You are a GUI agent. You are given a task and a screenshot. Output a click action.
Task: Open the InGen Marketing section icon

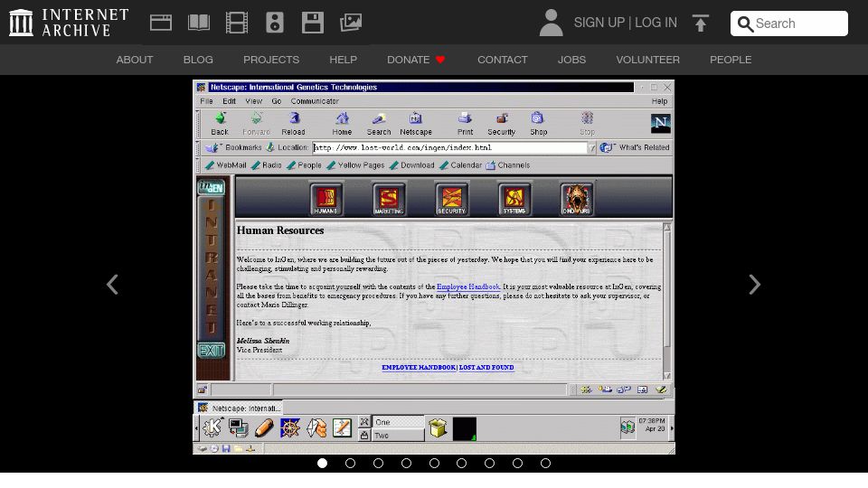389,199
